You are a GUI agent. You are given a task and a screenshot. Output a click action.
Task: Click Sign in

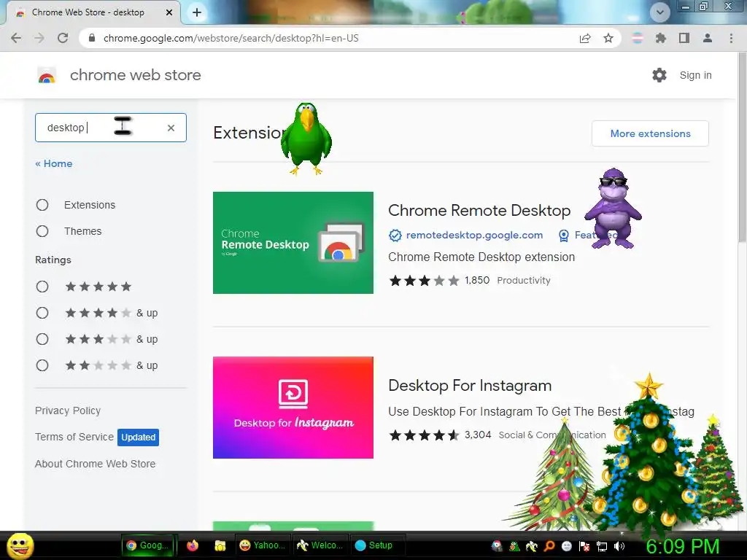695,75
